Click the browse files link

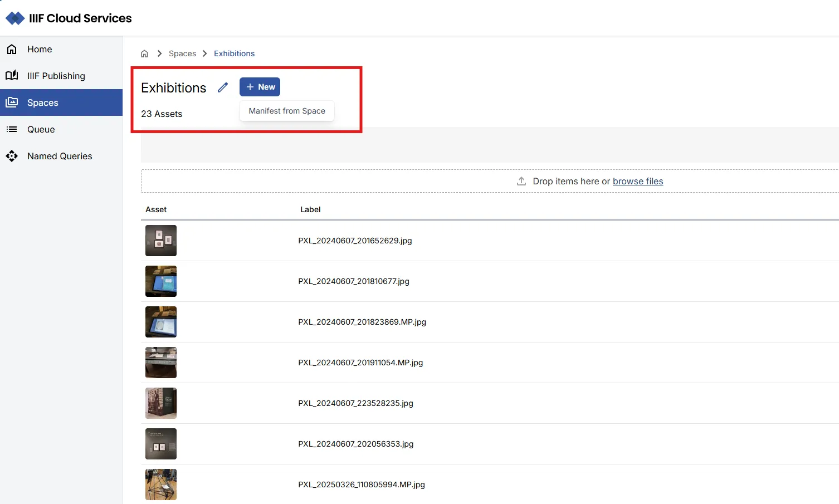point(638,181)
